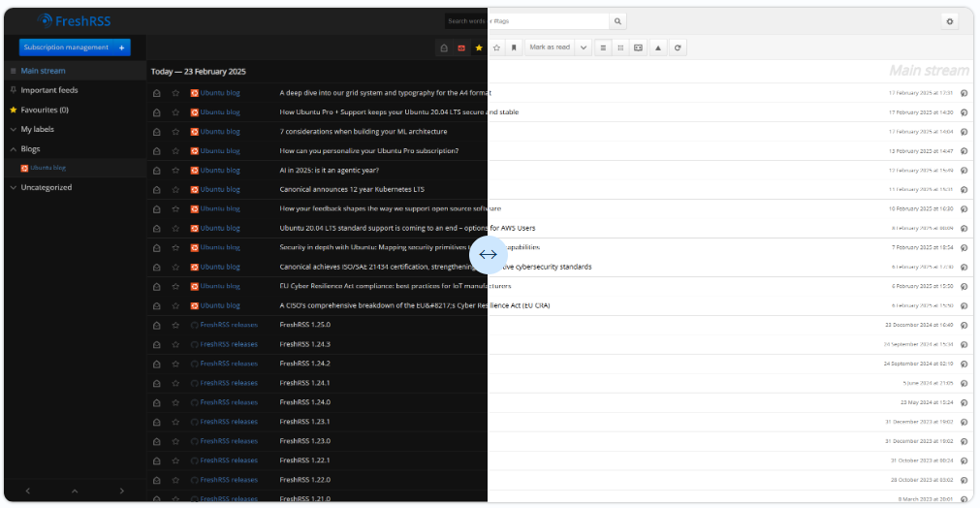Open Favourites (0) in sidebar
This screenshot has width=980, height=508.
coord(45,110)
